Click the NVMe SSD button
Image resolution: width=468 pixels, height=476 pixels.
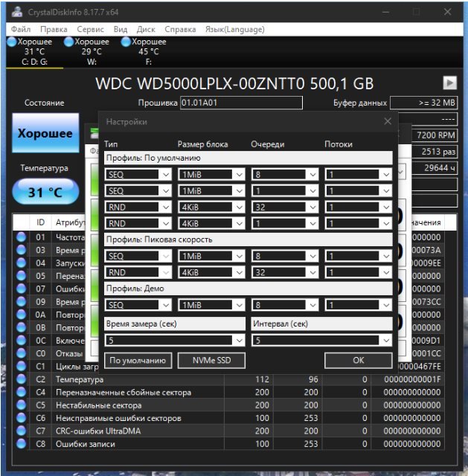pyautogui.click(x=211, y=360)
